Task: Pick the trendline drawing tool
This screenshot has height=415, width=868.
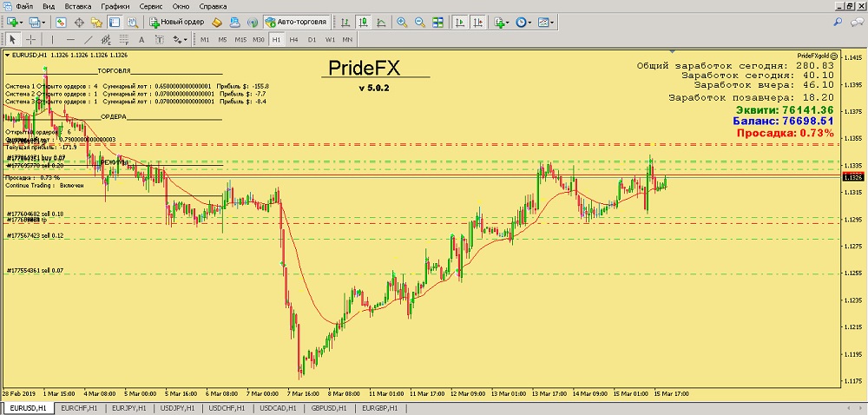Action: pyautogui.click(x=89, y=39)
